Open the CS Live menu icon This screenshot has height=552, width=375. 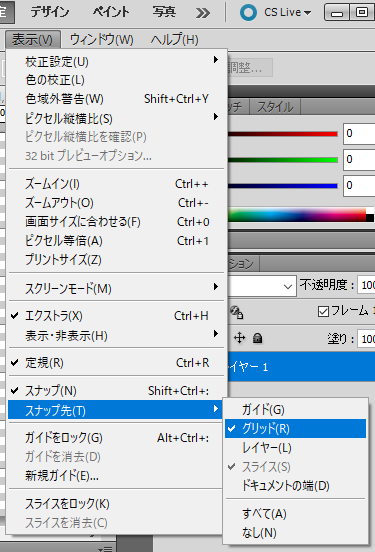pyautogui.click(x=248, y=12)
